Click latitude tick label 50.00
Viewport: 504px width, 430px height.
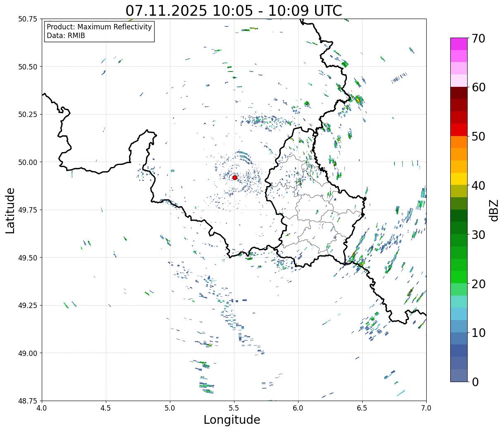(x=28, y=162)
